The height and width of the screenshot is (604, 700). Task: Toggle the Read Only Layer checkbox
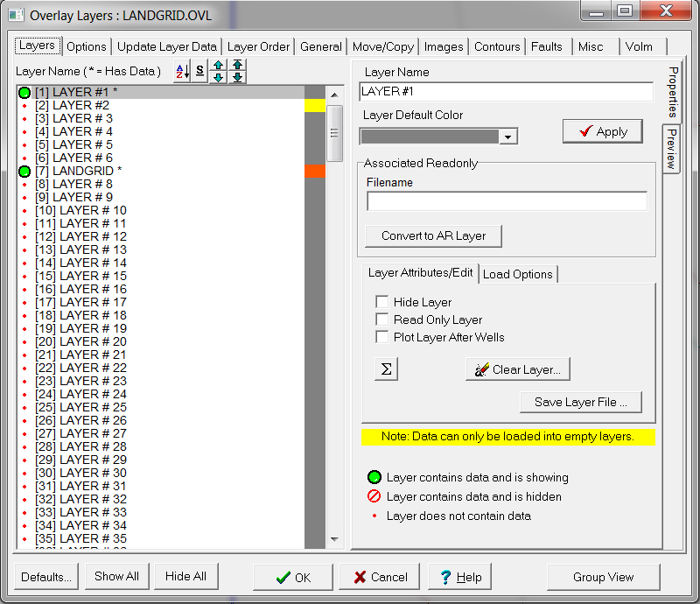tap(382, 320)
